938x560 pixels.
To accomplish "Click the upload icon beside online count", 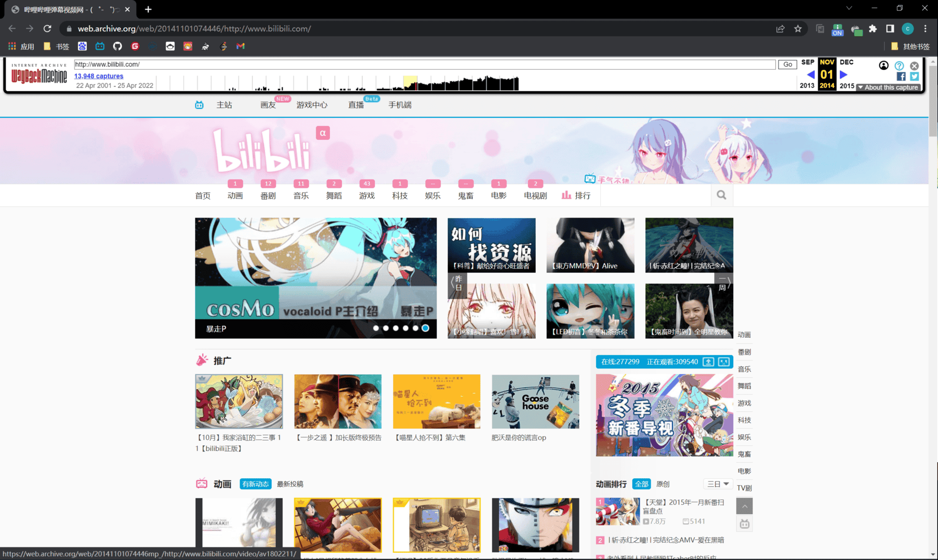I will pos(708,362).
